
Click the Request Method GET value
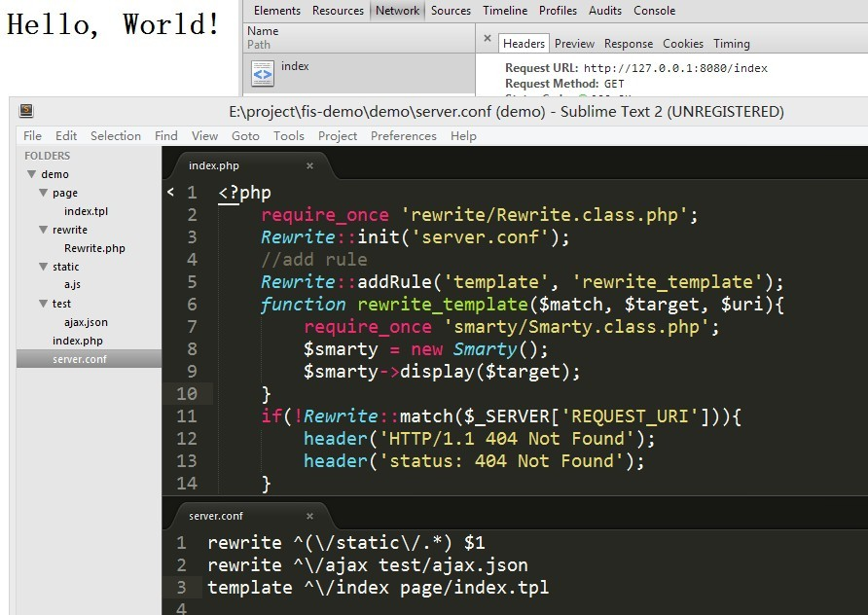click(x=614, y=84)
